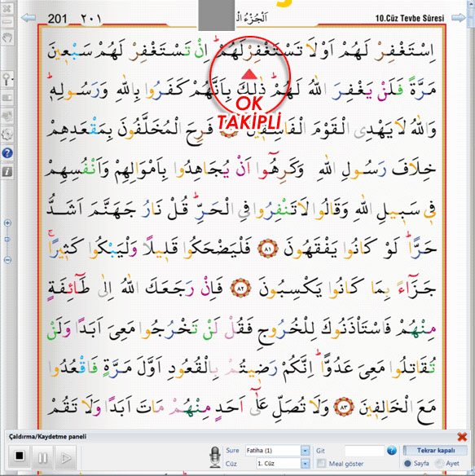
Task: Open the info 'i' icon
Action: tap(7, 172)
